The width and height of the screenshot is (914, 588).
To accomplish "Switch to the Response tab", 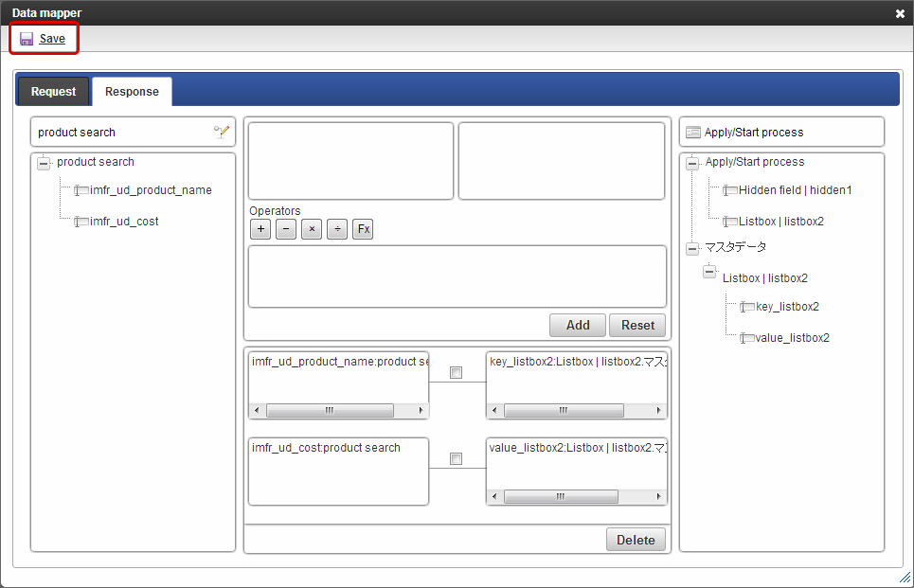I will click(x=132, y=92).
